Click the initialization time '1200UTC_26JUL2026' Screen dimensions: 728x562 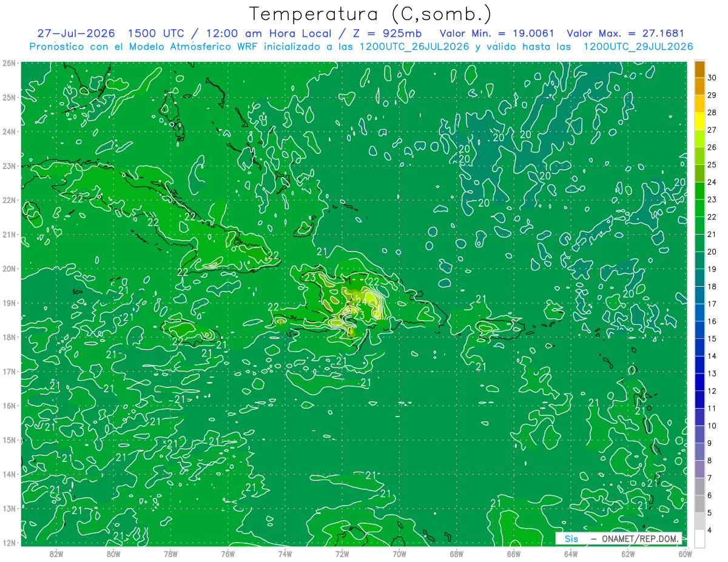(415, 47)
